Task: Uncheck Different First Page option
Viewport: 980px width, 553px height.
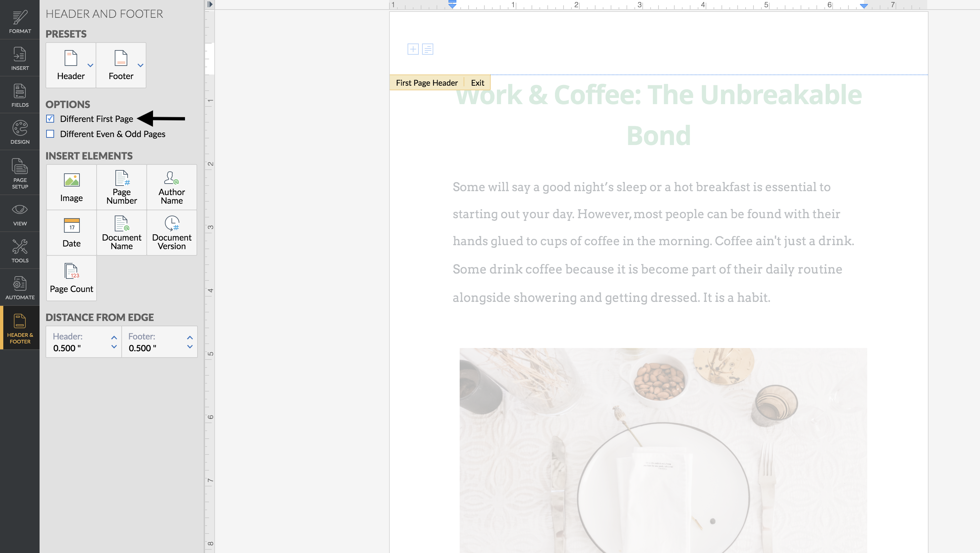Action: pos(50,119)
